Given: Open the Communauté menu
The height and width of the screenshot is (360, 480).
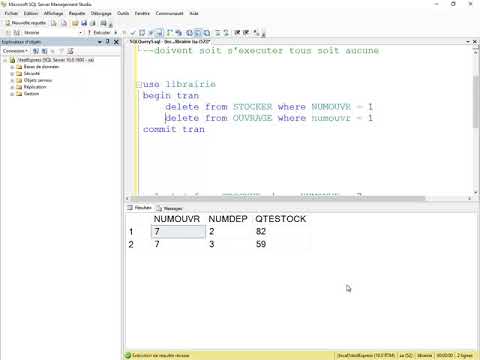Looking at the screenshot, I should pyautogui.click(x=169, y=13).
